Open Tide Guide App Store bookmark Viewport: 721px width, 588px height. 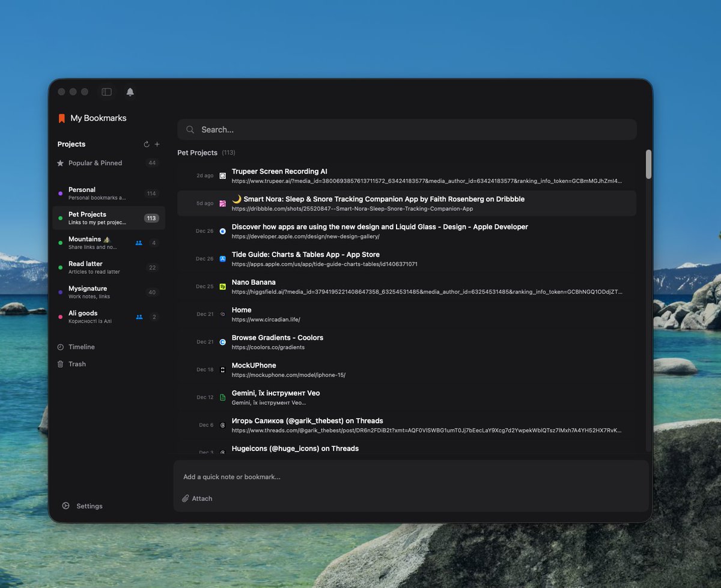[x=406, y=259]
